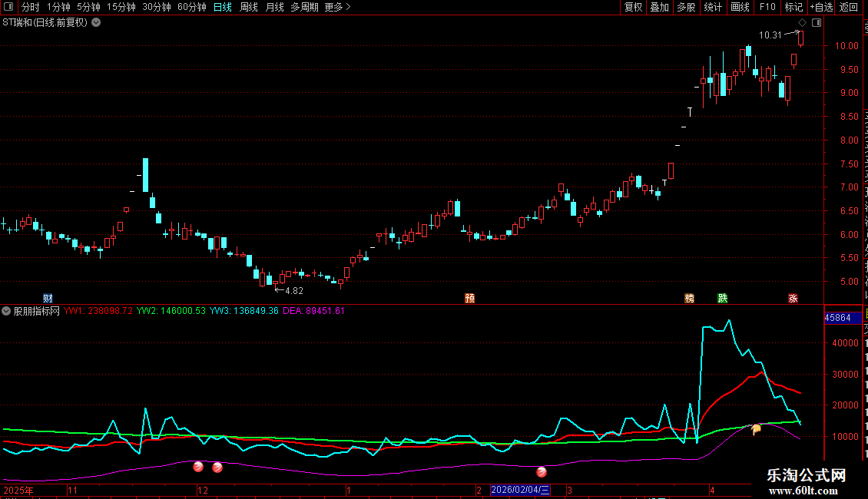Viewport: 868px width, 499px height.
Task: Select the 60分钟 period
Action: (192, 7)
